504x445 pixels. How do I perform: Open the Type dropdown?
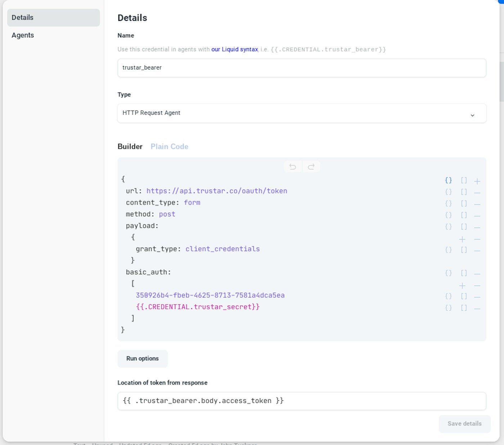(x=301, y=113)
